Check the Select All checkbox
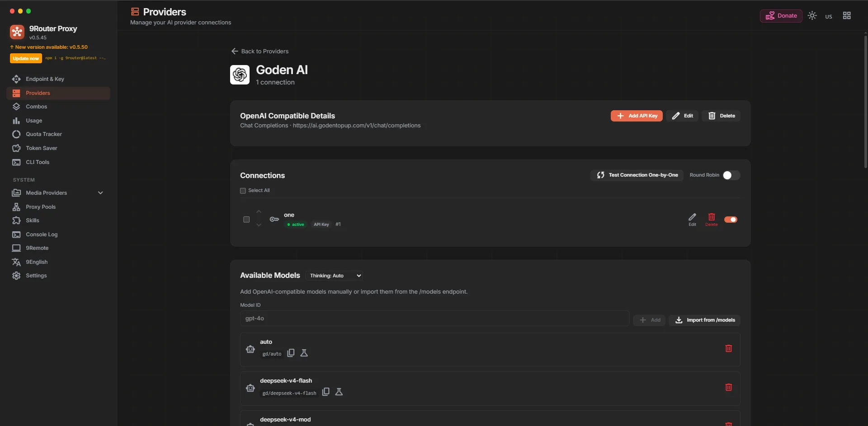 pyautogui.click(x=243, y=191)
